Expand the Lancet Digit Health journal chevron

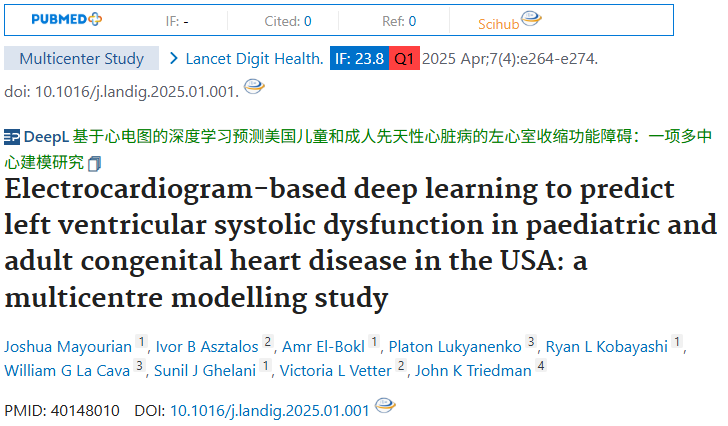pos(175,59)
